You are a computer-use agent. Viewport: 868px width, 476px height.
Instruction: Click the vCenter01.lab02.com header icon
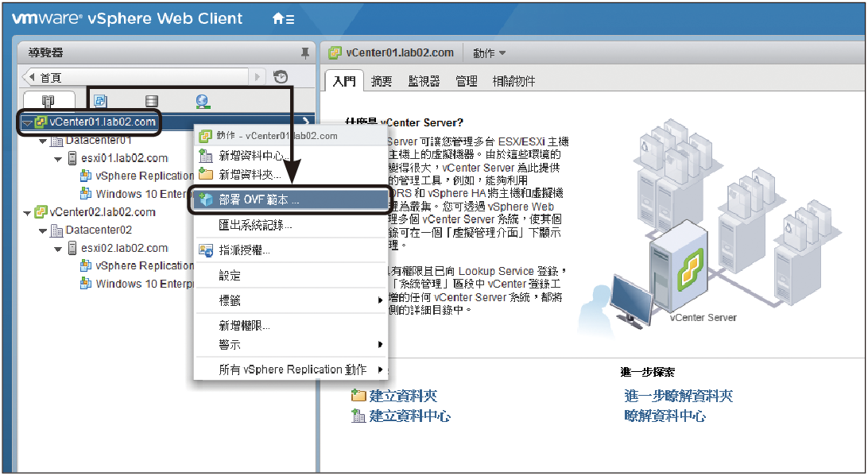pyautogui.click(x=335, y=53)
